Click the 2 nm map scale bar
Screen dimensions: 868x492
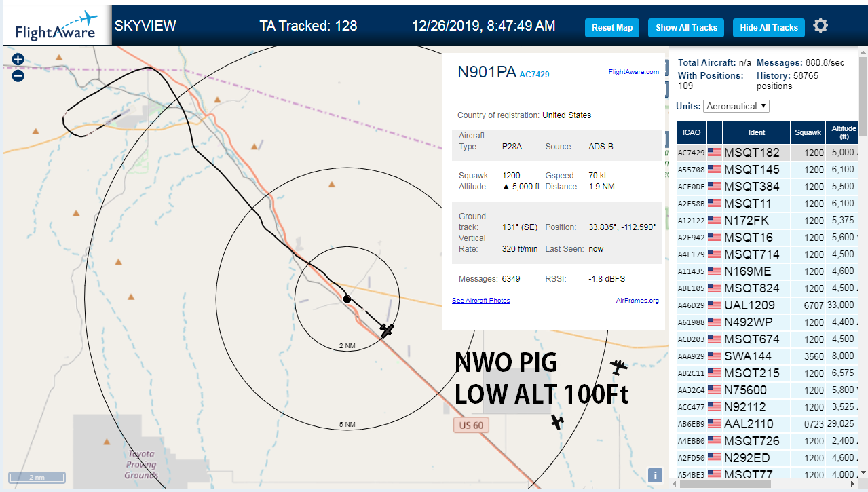[x=36, y=477]
